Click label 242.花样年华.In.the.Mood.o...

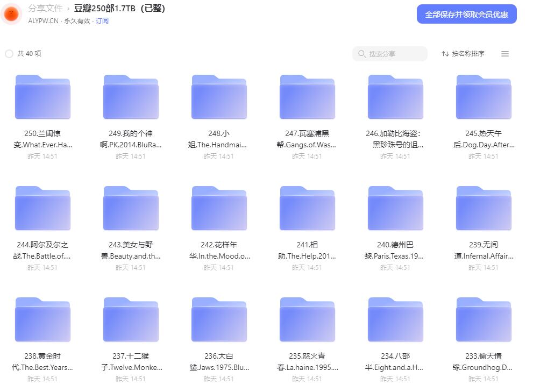coord(219,250)
